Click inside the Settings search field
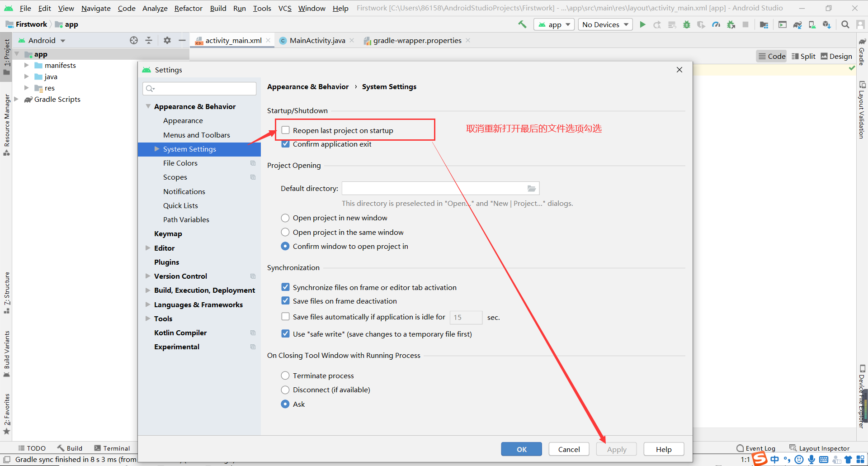Image resolution: width=868 pixels, height=466 pixels. (x=199, y=88)
